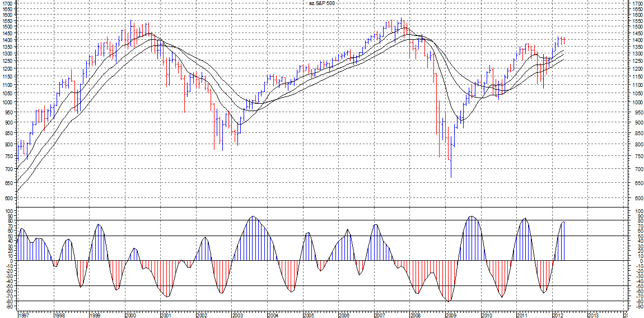Screen dimensions: 644x318
Task: Click the 1999 year label
Action: 95,315
